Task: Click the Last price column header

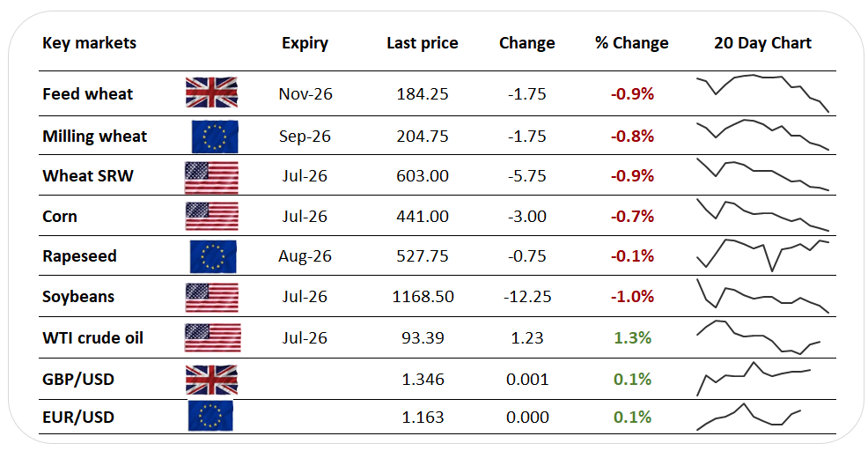Action: coord(423,43)
